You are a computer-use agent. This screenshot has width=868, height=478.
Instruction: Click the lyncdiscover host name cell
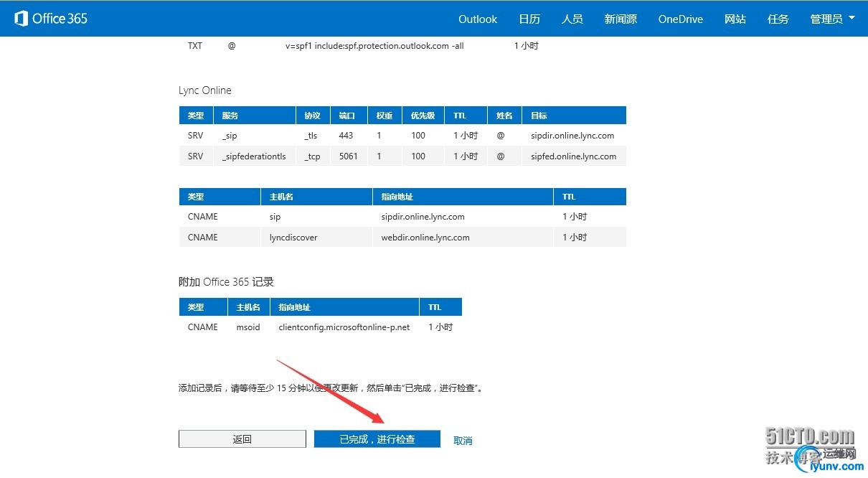[x=316, y=238]
